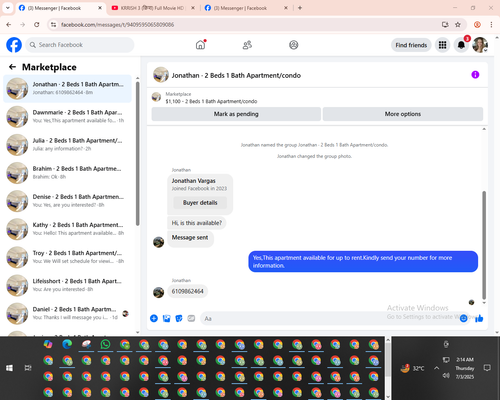This screenshot has height=400, width=500.
Task: Open Denise's apartment conversation
Action: pos(67,201)
